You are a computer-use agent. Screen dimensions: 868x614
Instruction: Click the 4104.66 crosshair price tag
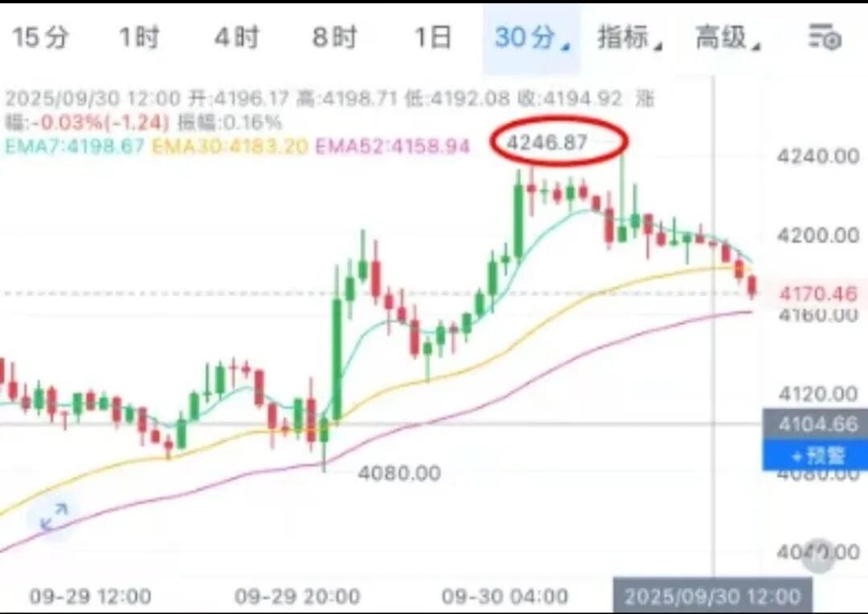pos(815,424)
